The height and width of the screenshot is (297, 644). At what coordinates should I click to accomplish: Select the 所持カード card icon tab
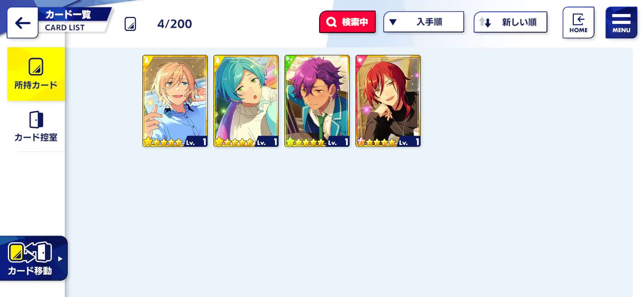click(x=36, y=74)
